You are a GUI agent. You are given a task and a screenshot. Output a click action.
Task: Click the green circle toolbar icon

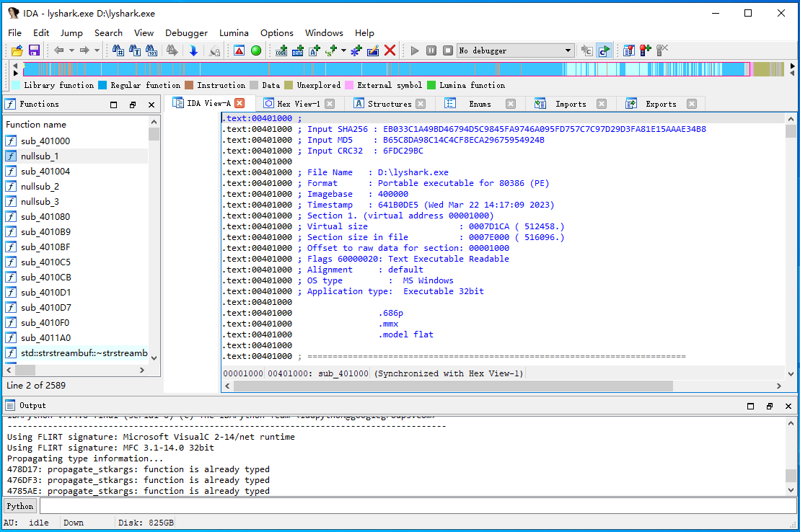tap(256, 50)
